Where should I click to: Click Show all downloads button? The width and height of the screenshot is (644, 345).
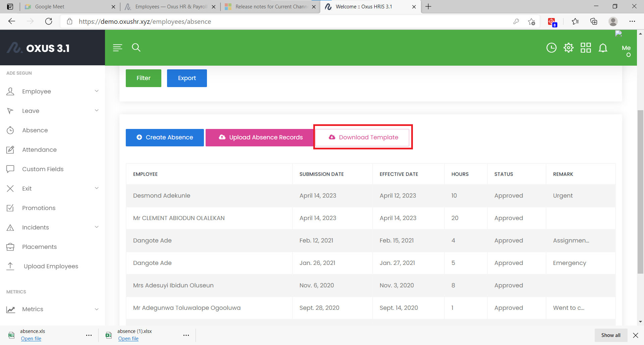click(x=611, y=335)
